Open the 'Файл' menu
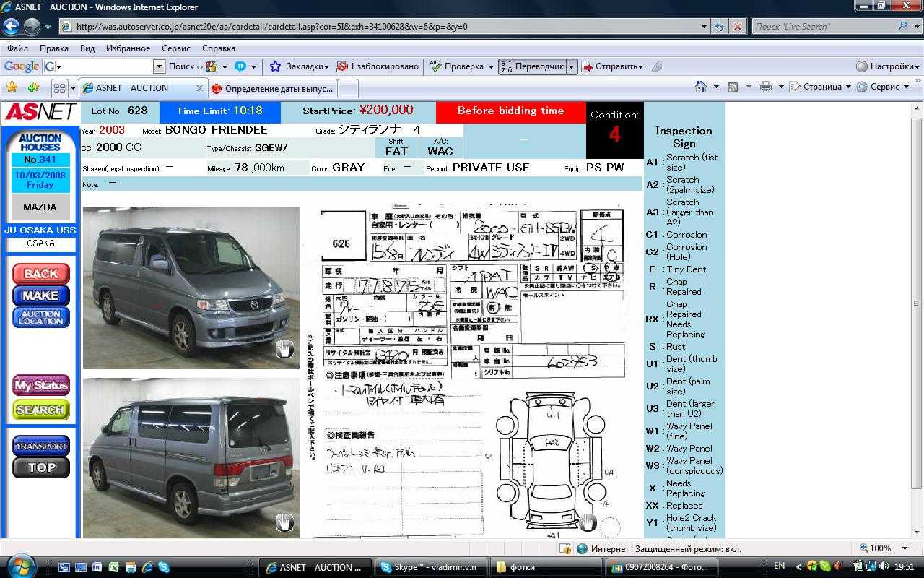Viewport: 924px width, 578px height. click(17, 48)
